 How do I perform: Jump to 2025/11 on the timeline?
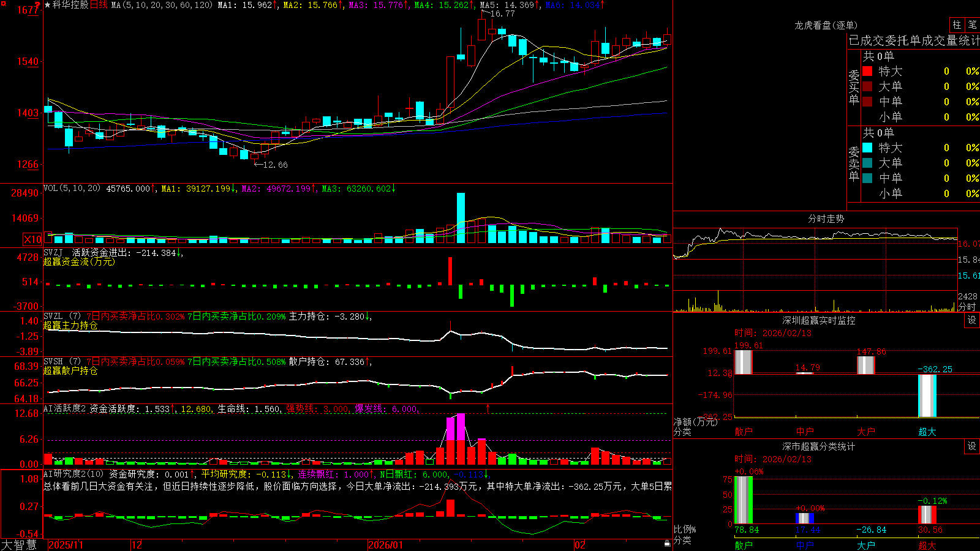(x=66, y=545)
